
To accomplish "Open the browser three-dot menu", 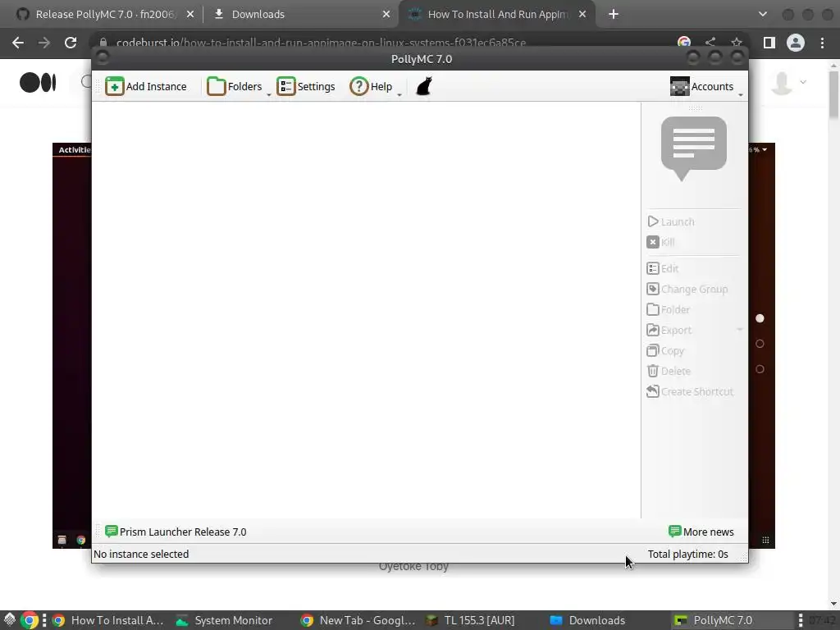I will pyautogui.click(x=822, y=43).
